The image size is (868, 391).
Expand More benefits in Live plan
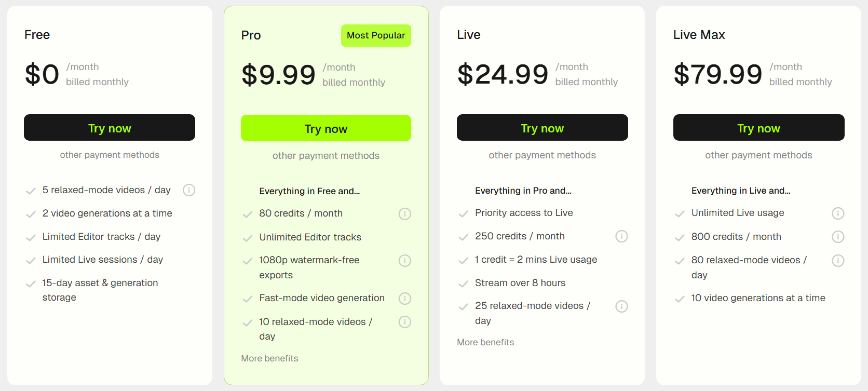(485, 342)
